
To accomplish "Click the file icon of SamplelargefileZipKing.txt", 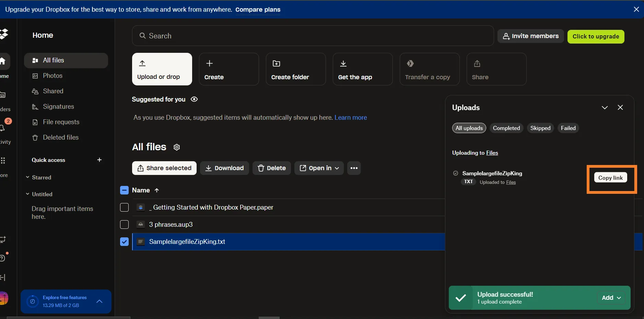I will point(140,242).
